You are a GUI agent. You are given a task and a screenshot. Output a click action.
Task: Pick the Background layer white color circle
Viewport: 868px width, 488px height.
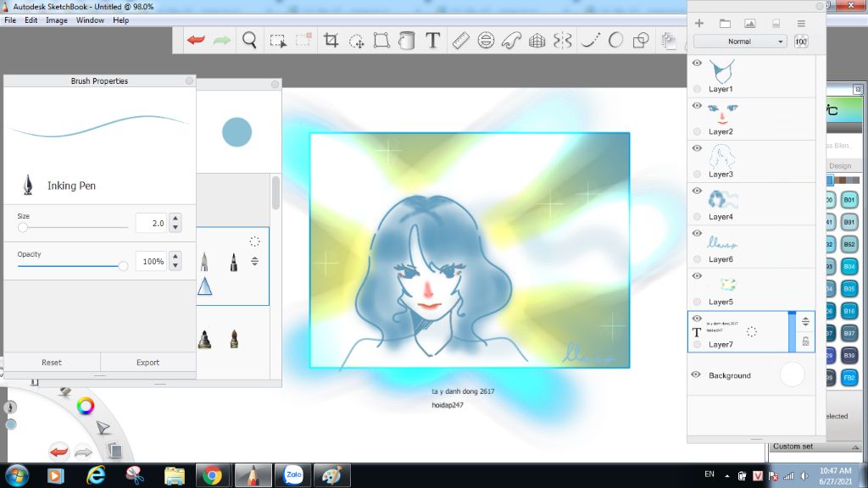tap(793, 374)
